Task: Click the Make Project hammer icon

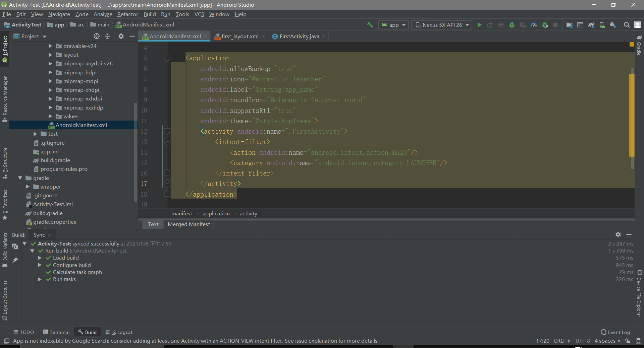Action: pyautogui.click(x=370, y=25)
